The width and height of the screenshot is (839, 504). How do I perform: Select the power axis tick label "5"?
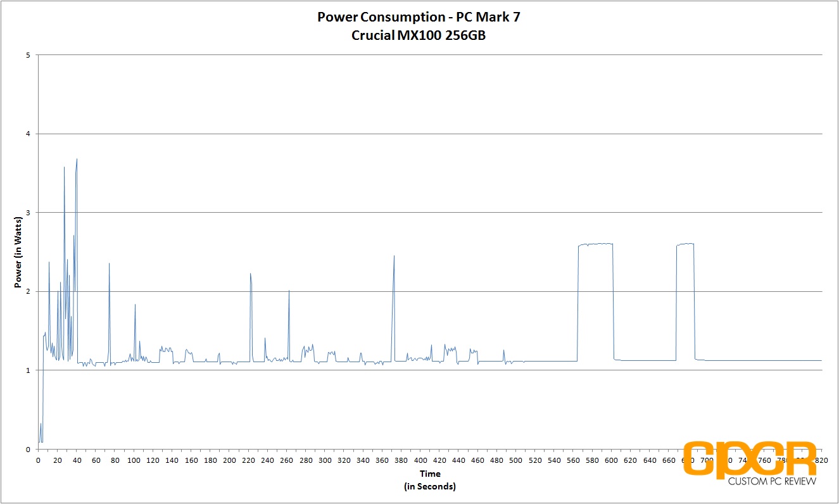coord(27,55)
